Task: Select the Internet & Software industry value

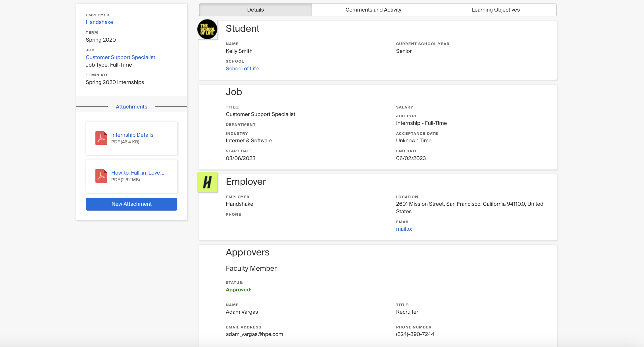Action: tap(249, 140)
